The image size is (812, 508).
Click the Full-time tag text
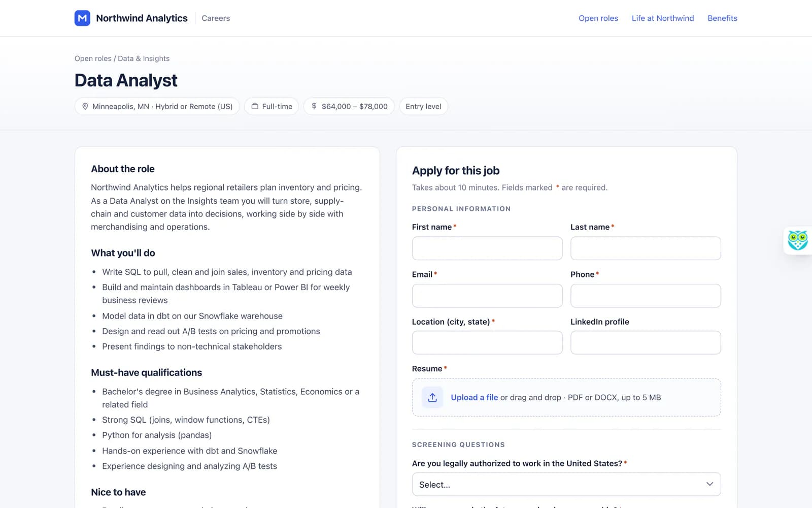[x=277, y=106]
